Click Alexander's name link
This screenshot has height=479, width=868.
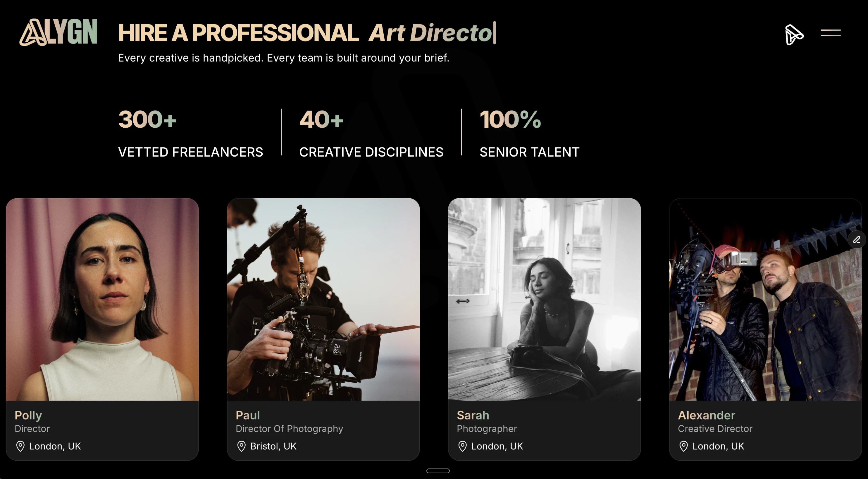tap(706, 415)
